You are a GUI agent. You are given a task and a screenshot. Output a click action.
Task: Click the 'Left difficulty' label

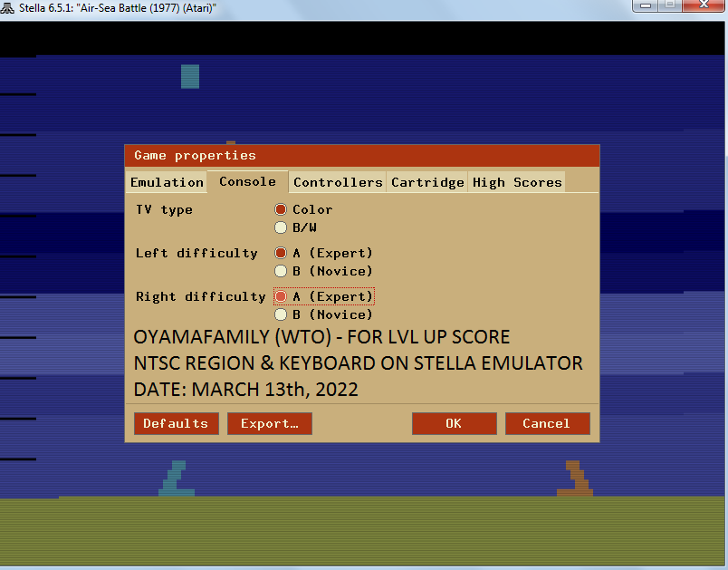coord(196,253)
